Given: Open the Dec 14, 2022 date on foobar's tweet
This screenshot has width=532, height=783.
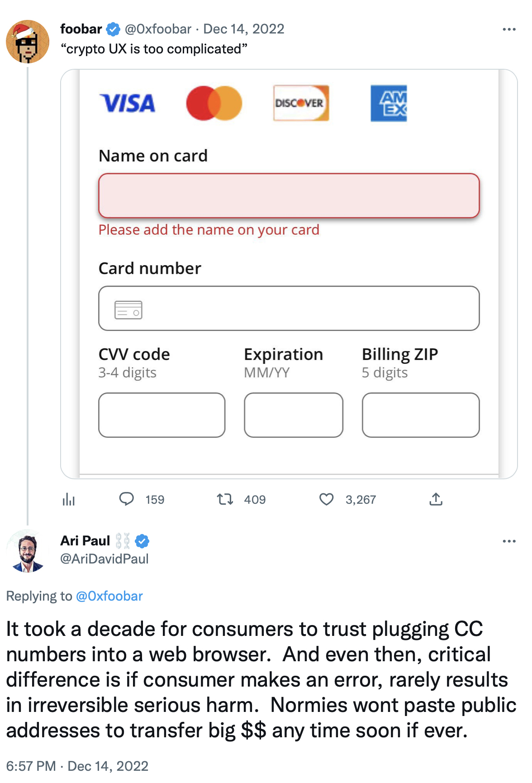Looking at the screenshot, I should point(244,29).
